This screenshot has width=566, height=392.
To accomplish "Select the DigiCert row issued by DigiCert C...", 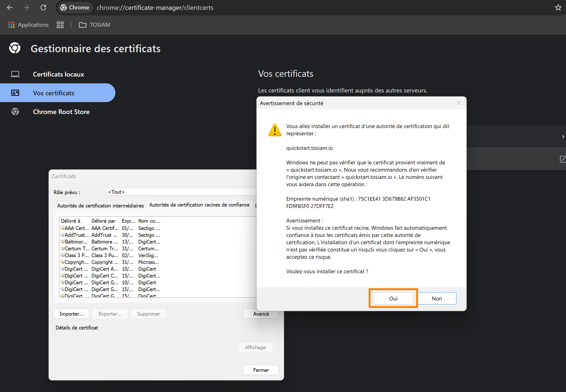I will pos(110,276).
